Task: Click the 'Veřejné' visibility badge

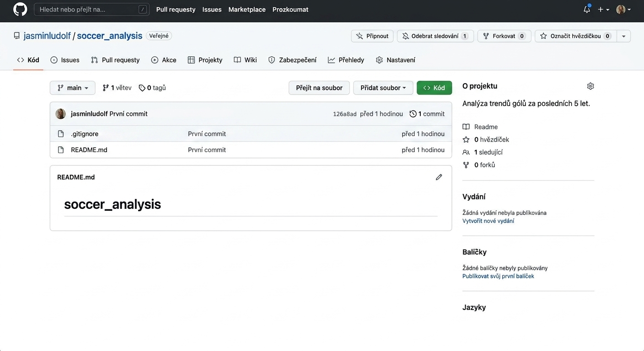Action: (x=159, y=36)
